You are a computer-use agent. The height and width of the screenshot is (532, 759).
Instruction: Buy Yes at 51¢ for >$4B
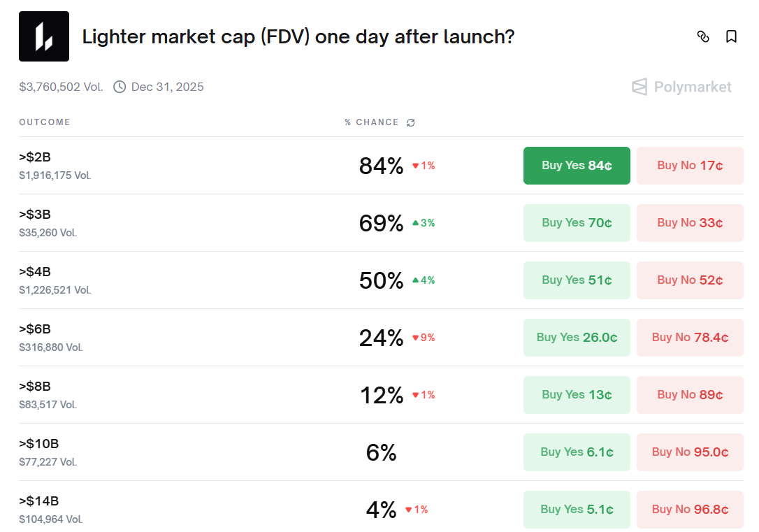point(577,280)
